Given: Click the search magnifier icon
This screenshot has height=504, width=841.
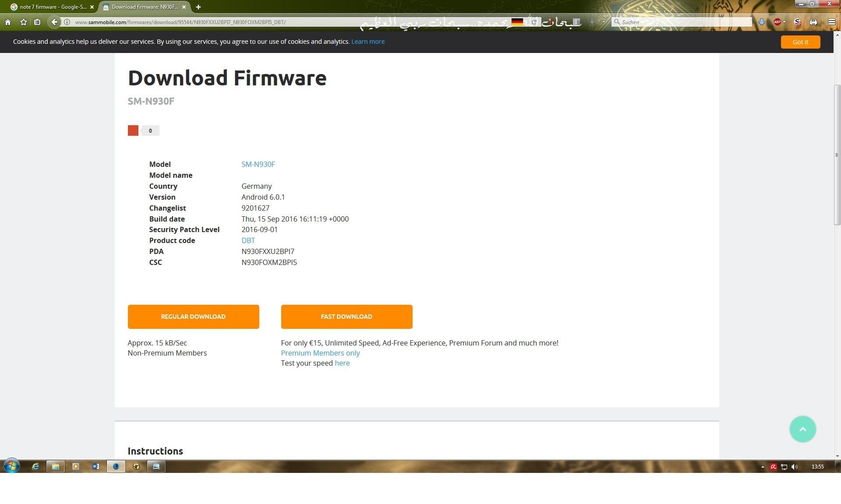Looking at the screenshot, I should coord(617,22).
